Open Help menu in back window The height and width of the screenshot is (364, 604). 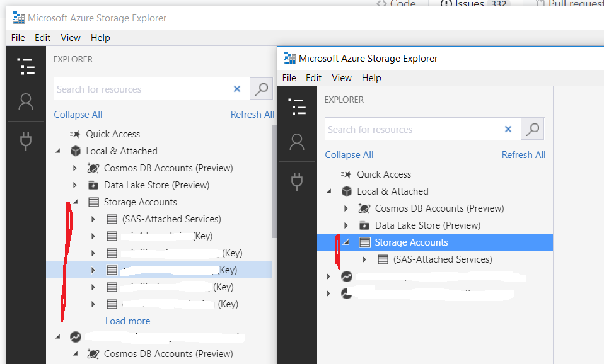coord(100,38)
